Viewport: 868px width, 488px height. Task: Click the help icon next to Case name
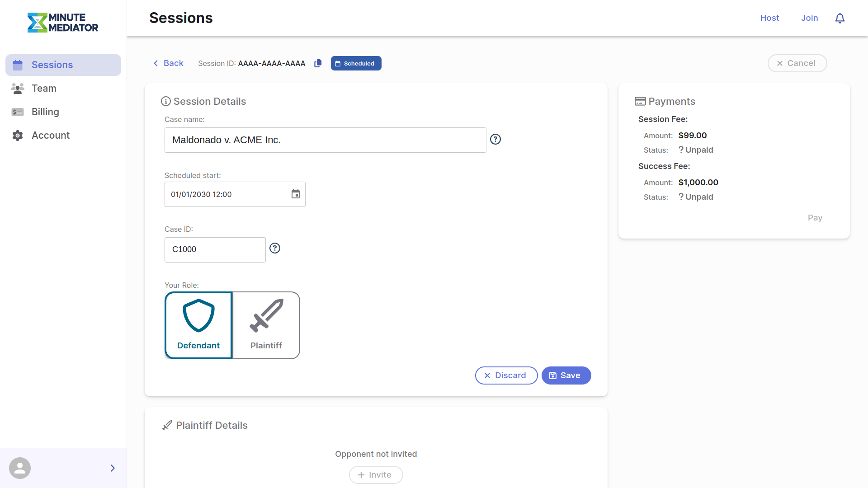pyautogui.click(x=495, y=139)
